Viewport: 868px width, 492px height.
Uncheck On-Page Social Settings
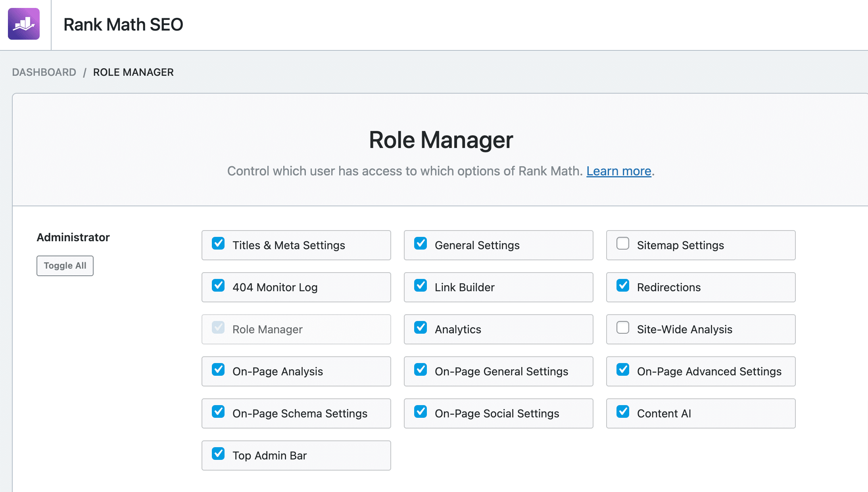pyautogui.click(x=421, y=411)
